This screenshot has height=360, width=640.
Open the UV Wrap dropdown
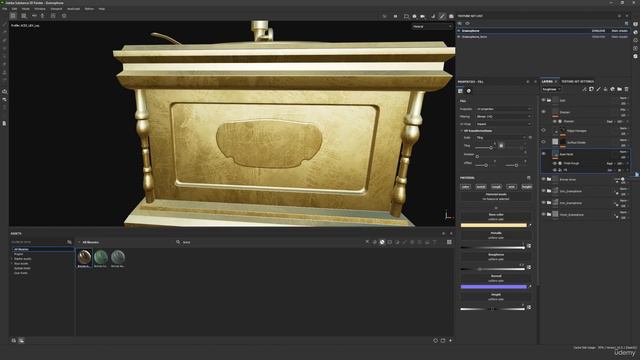pyautogui.click(x=504, y=124)
